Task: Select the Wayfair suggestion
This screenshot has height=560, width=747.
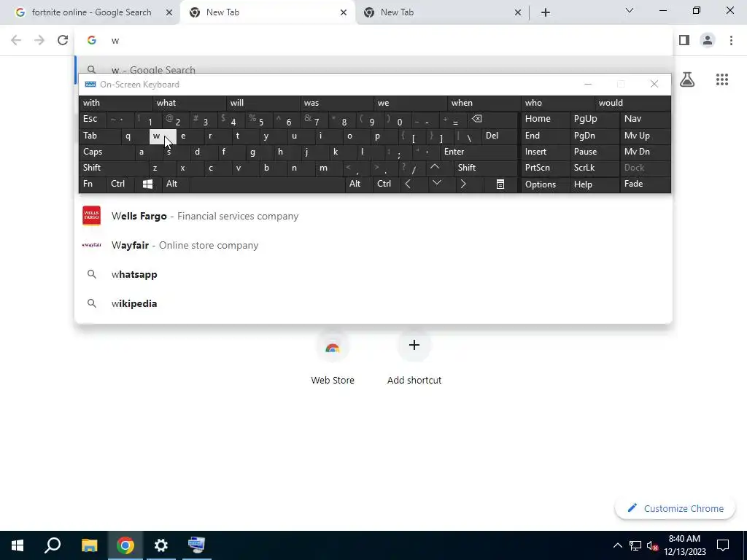Action: point(373,245)
